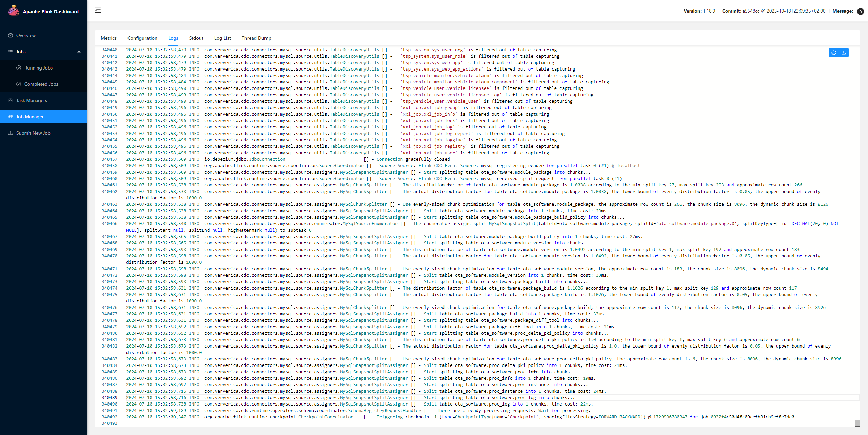Click log line number 340492
The image size is (868, 435).
click(110, 417)
